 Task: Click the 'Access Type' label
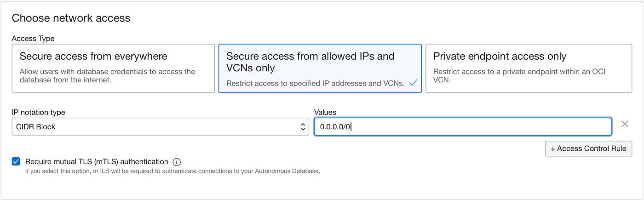click(x=33, y=39)
